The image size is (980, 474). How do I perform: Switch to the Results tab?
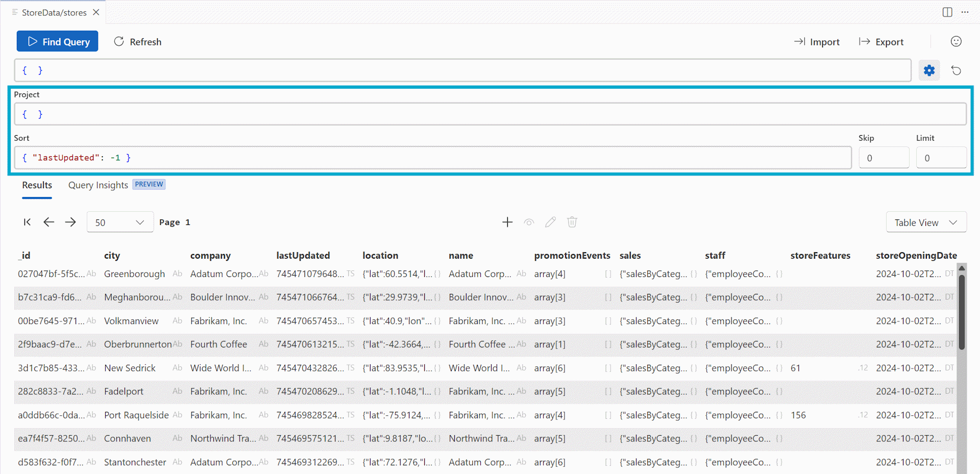(37, 185)
